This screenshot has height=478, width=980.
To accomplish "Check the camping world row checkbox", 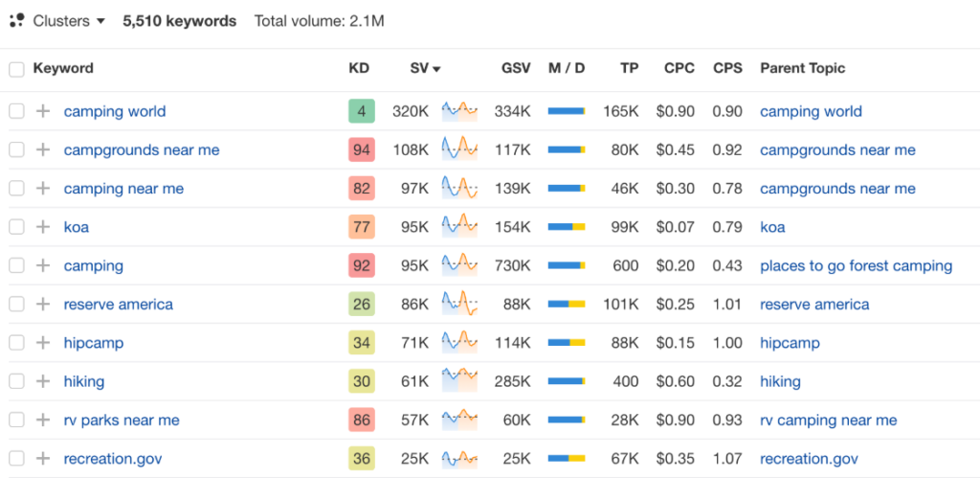I will [16, 111].
